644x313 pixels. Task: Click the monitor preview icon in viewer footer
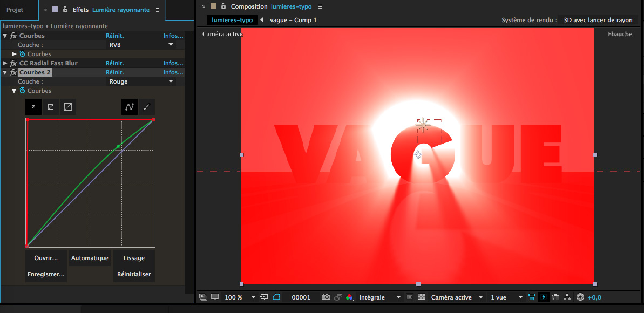click(x=215, y=297)
